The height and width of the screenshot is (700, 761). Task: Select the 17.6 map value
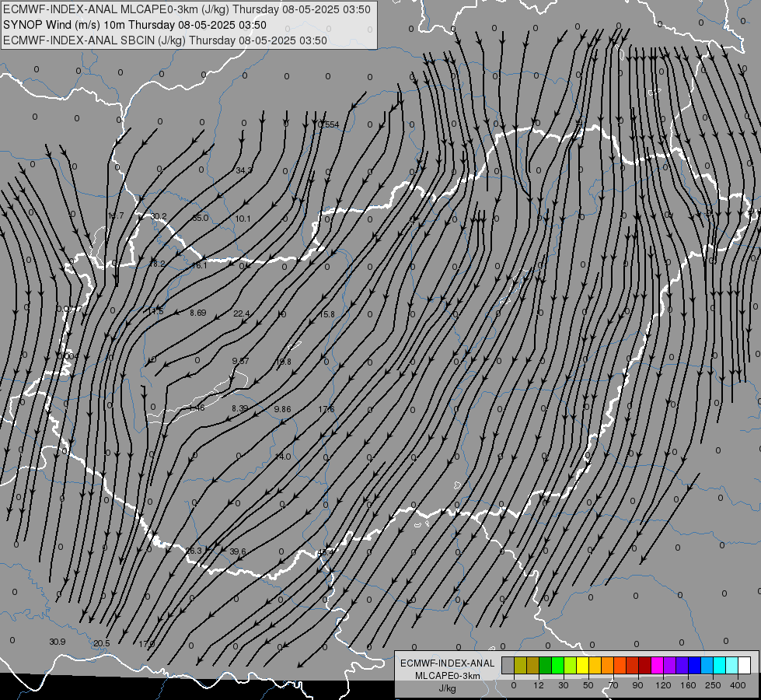pyautogui.click(x=326, y=410)
